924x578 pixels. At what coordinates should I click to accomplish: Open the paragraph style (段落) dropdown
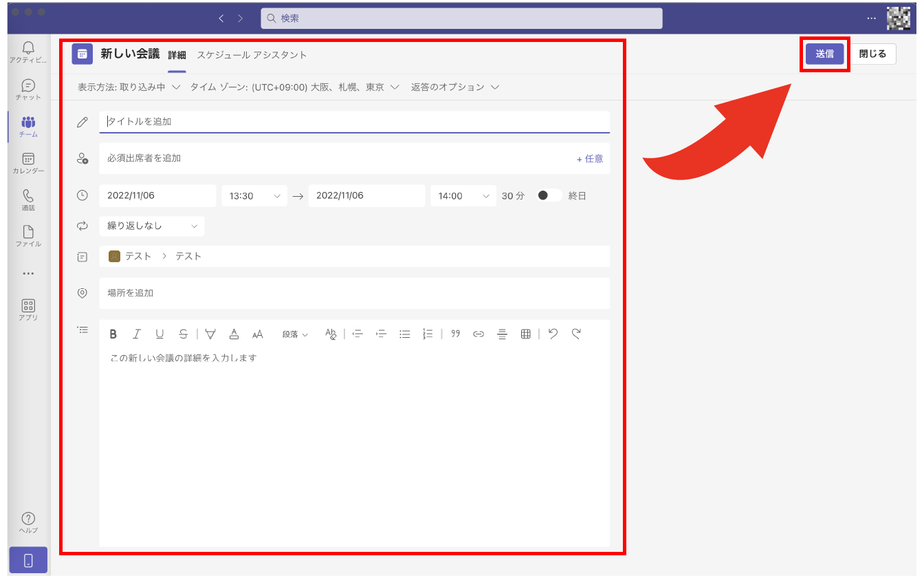[295, 334]
